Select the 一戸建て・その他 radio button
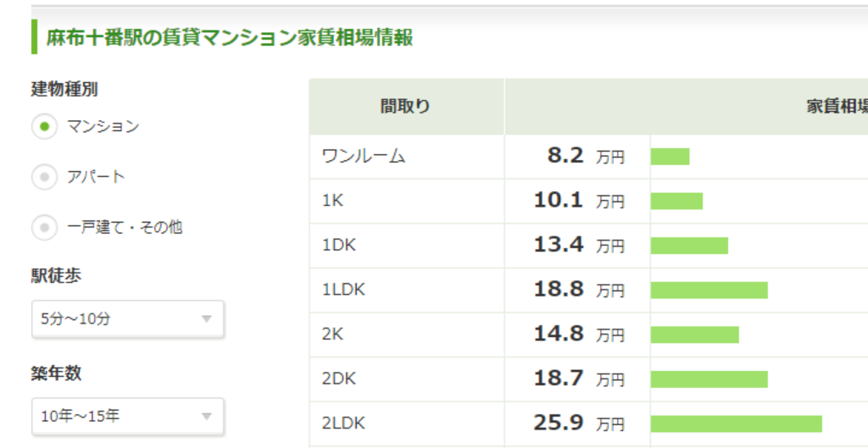The image size is (868, 448). [x=43, y=227]
